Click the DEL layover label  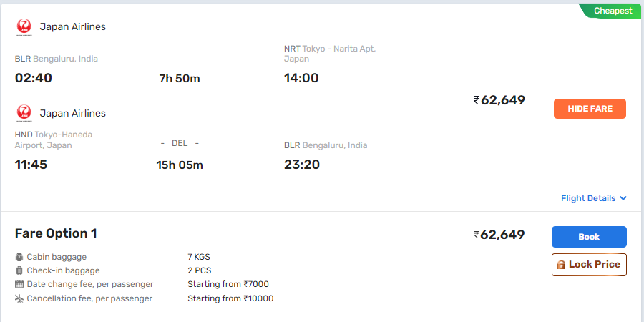pos(180,143)
